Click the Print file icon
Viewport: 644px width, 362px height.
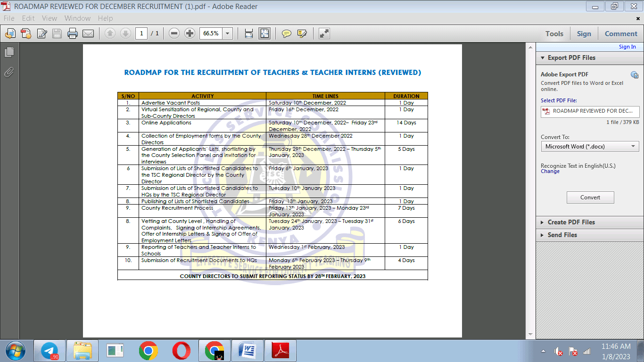click(x=72, y=33)
